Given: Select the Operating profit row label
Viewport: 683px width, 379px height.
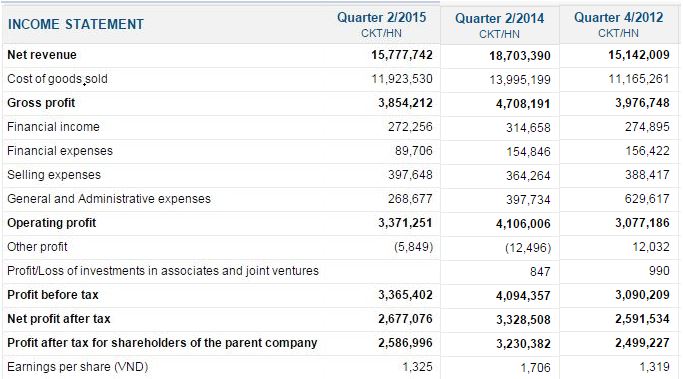Looking at the screenshot, I should [51, 223].
